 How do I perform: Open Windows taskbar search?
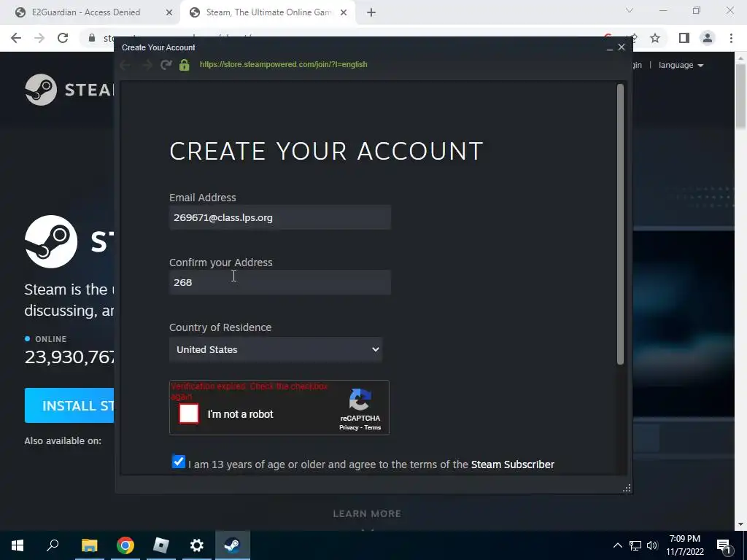pos(53,545)
